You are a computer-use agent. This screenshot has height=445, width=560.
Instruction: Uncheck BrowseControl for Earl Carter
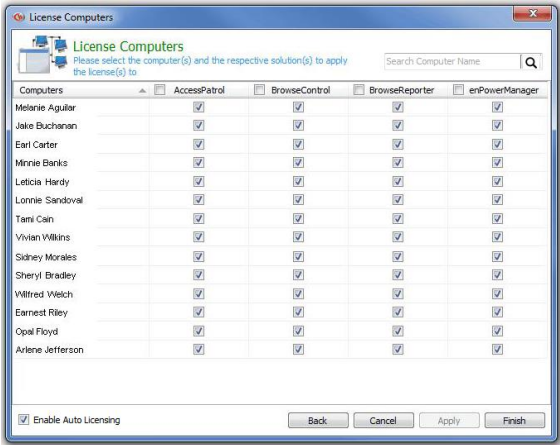pos(298,144)
